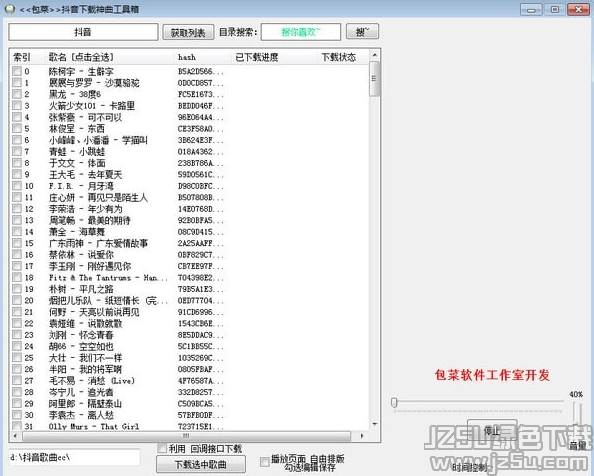Select song F.I.R. - 月牙湾
This screenshot has width=594, height=476.
point(81,186)
